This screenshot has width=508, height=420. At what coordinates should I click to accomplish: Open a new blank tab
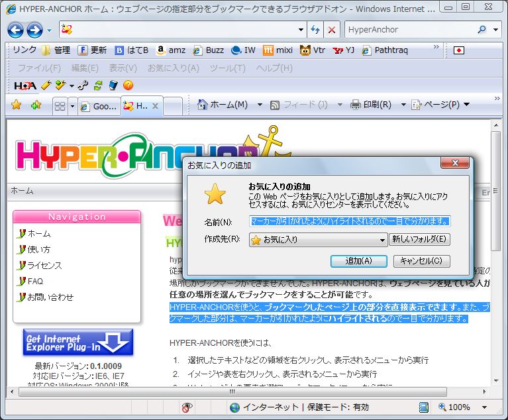pos(172,106)
